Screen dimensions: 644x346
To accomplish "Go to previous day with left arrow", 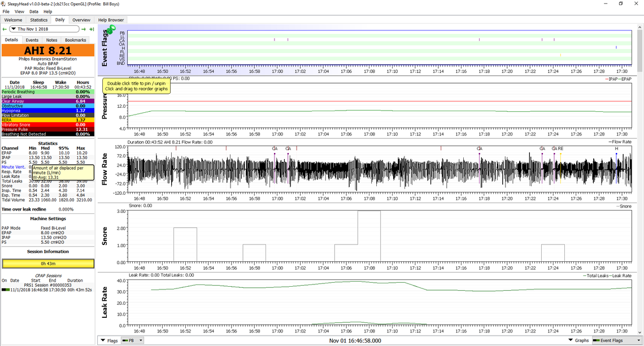I will tap(5, 29).
